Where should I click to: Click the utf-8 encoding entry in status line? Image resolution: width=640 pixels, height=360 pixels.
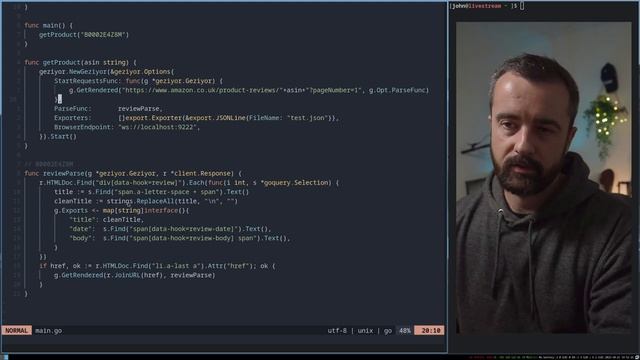click(337, 331)
